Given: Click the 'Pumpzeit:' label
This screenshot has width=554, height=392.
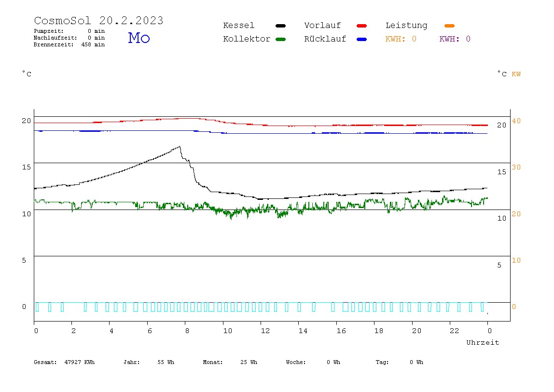Looking at the screenshot, I should pyautogui.click(x=49, y=31).
